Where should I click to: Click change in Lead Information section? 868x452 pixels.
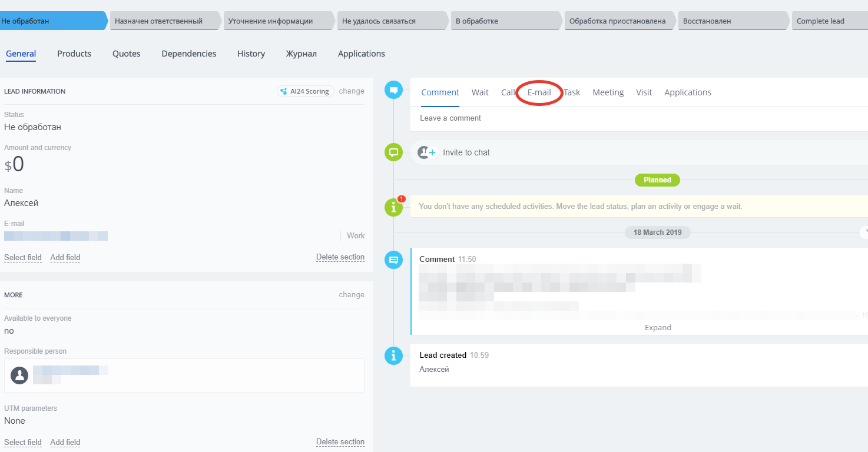point(352,91)
